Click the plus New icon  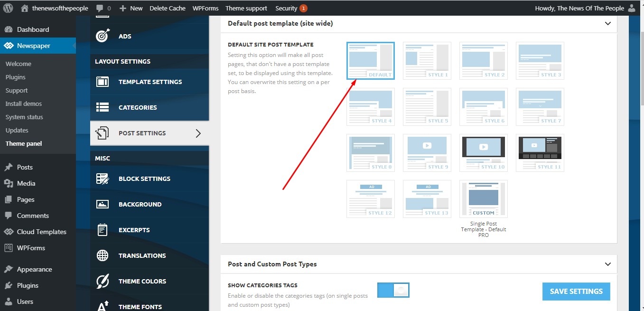123,9
